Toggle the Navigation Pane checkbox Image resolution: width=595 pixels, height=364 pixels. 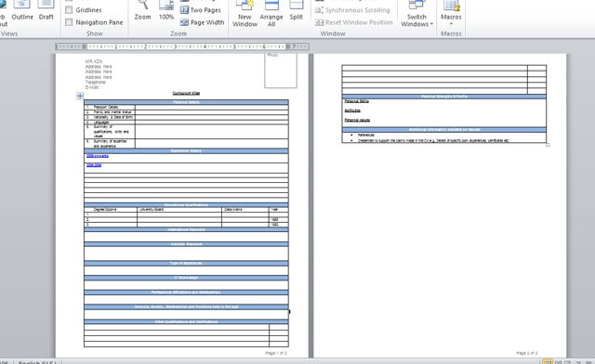pos(69,22)
